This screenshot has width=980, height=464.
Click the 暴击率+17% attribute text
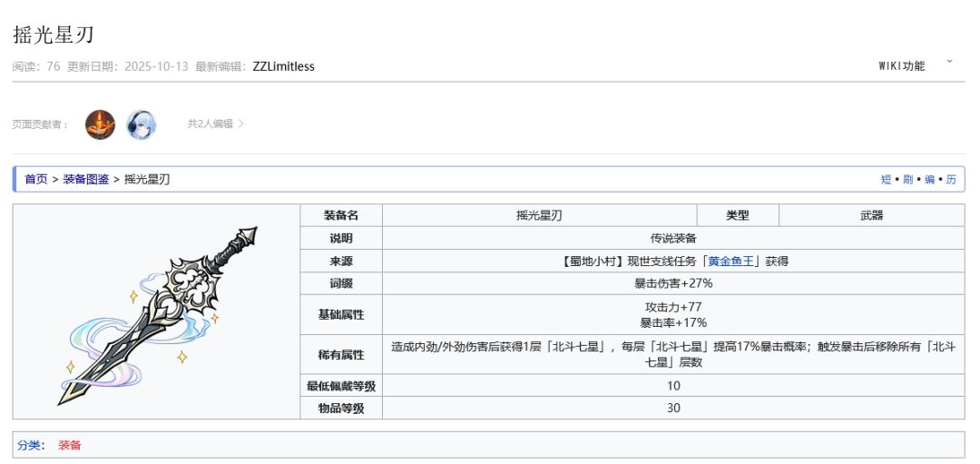click(x=673, y=322)
